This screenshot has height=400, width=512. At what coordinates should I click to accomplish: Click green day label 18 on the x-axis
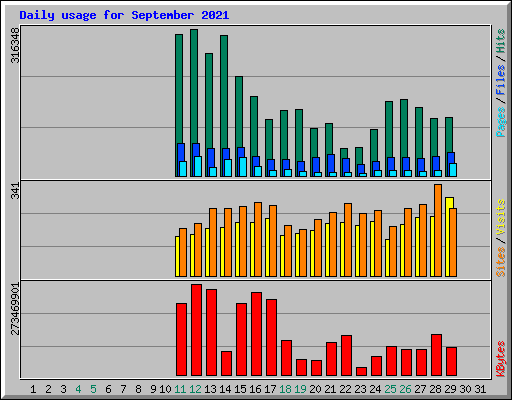286,389
